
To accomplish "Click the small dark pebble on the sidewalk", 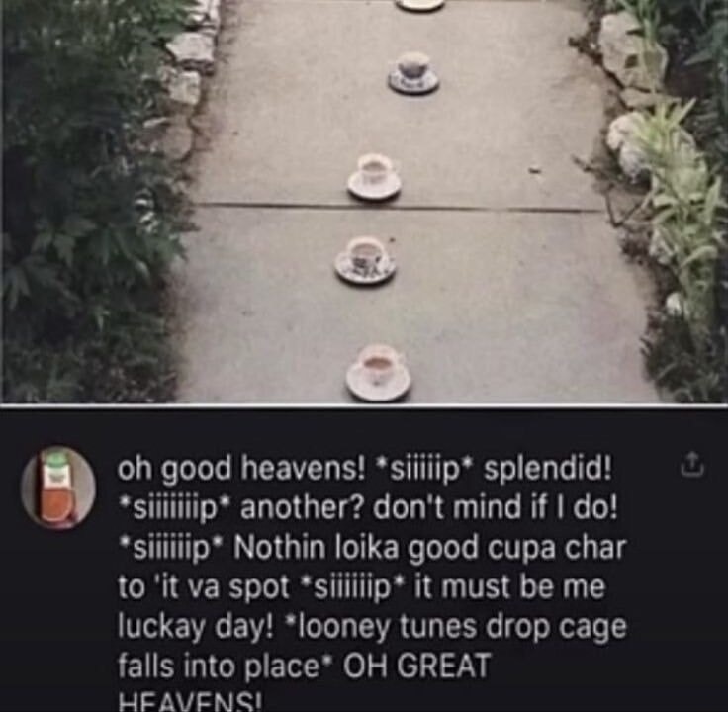I will (x=535, y=170).
